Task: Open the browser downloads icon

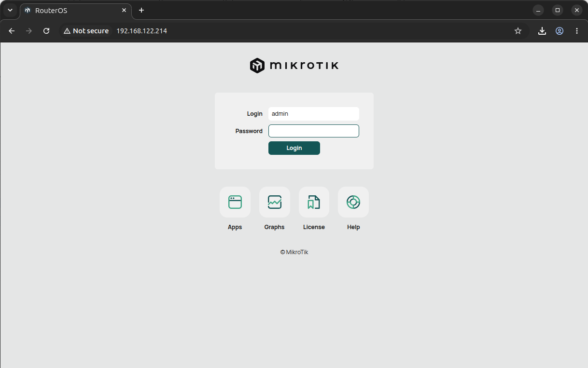Action: [x=542, y=31]
